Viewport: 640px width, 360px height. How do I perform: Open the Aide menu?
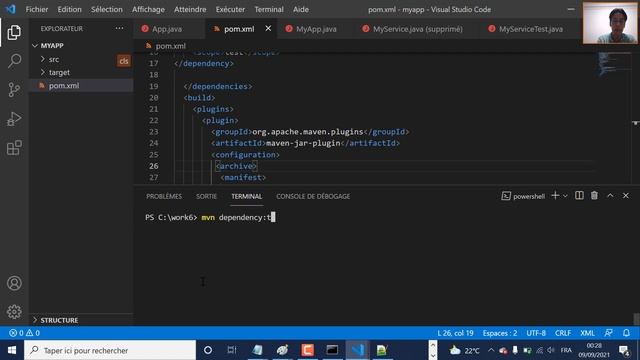point(301,9)
